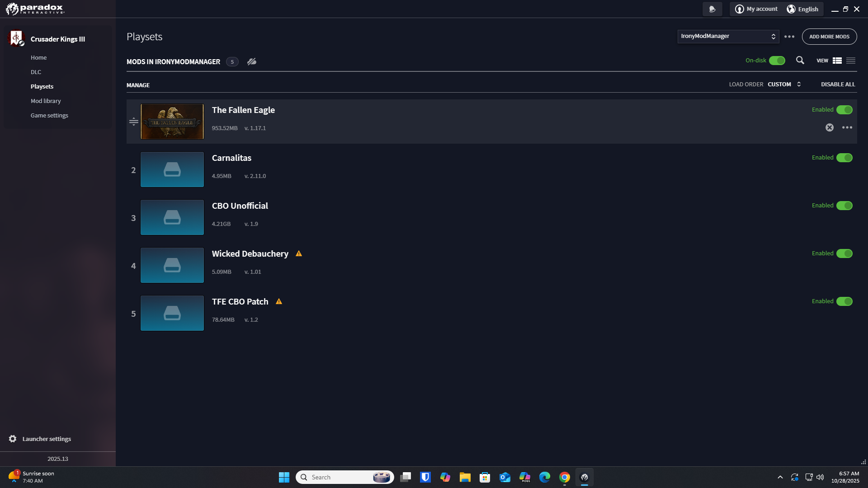
Task: Disable the CBO Unofficial mod toggle
Action: pos(844,206)
